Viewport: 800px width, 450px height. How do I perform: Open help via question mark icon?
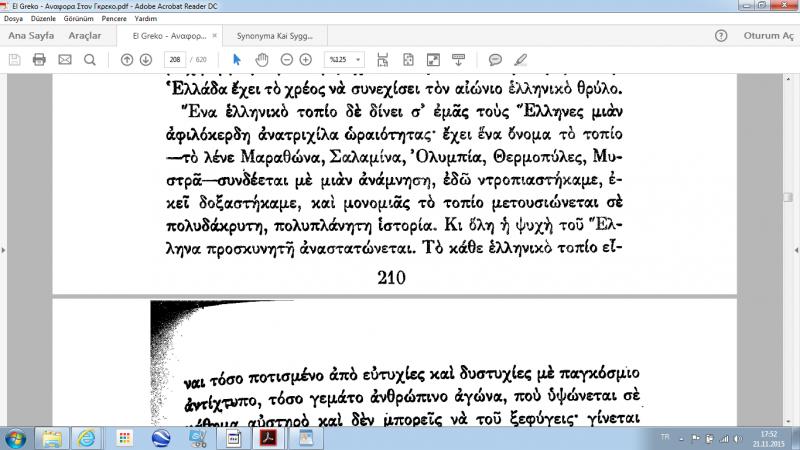click(x=721, y=36)
